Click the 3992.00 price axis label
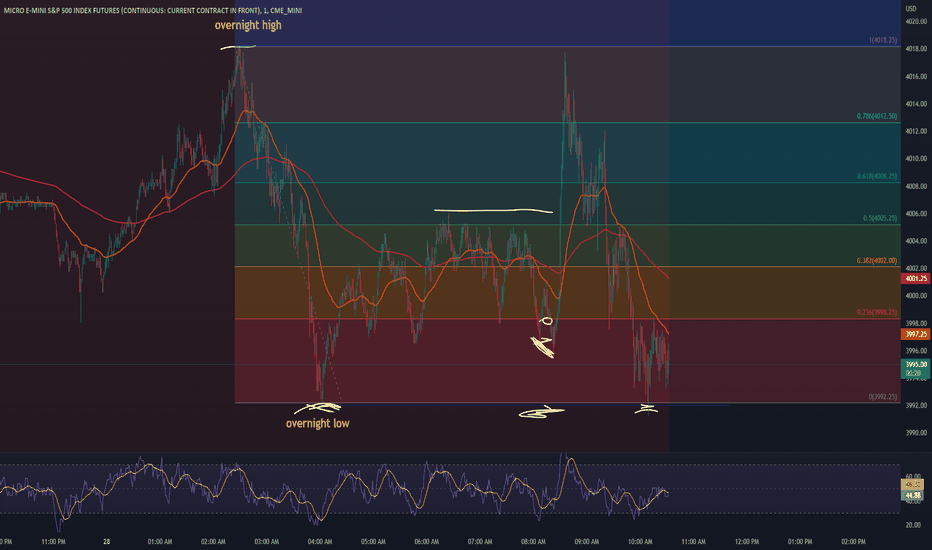The height and width of the screenshot is (550, 932). pyautogui.click(x=916, y=406)
